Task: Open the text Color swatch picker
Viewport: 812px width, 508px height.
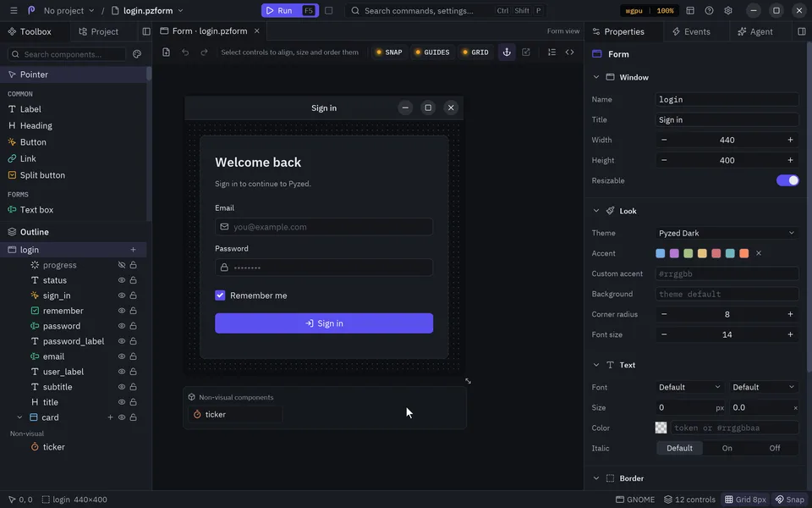Action: pyautogui.click(x=661, y=428)
